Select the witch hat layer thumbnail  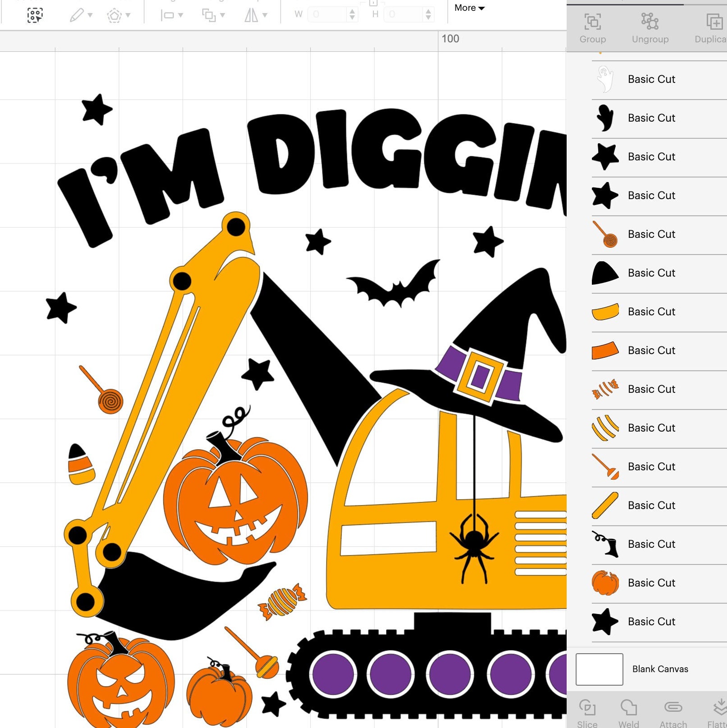point(604,273)
